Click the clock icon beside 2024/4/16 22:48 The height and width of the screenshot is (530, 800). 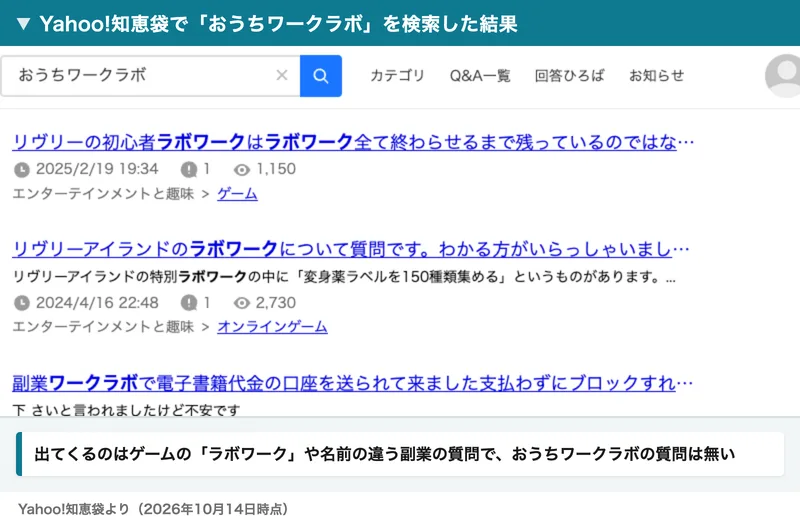[21, 303]
